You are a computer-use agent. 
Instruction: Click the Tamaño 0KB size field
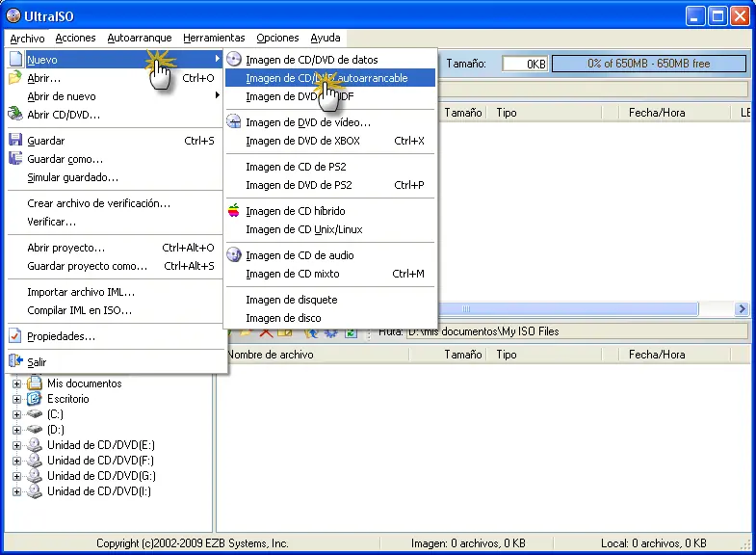(x=525, y=64)
